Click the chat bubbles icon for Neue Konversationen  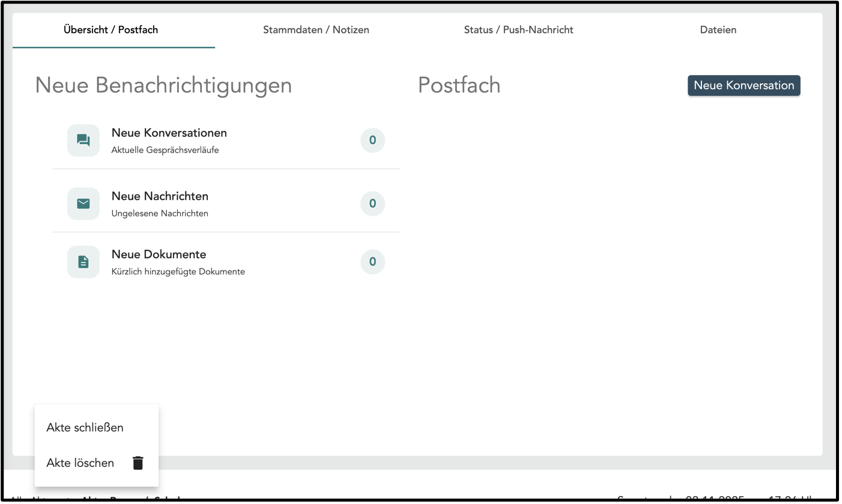pyautogui.click(x=83, y=140)
